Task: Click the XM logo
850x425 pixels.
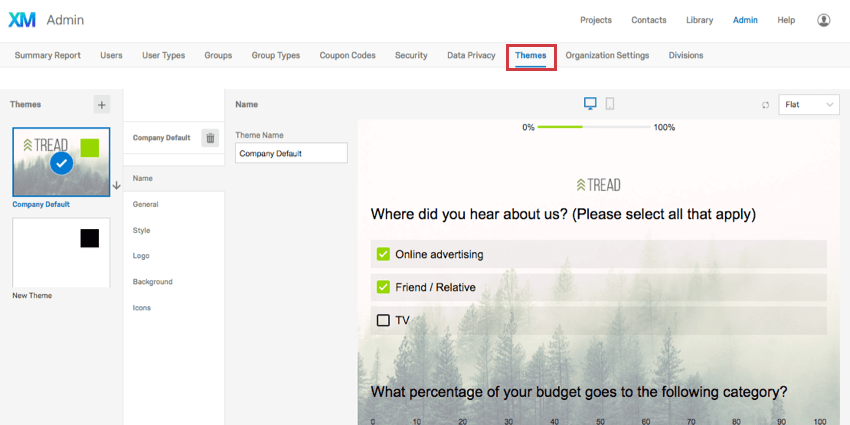Action: [22, 20]
